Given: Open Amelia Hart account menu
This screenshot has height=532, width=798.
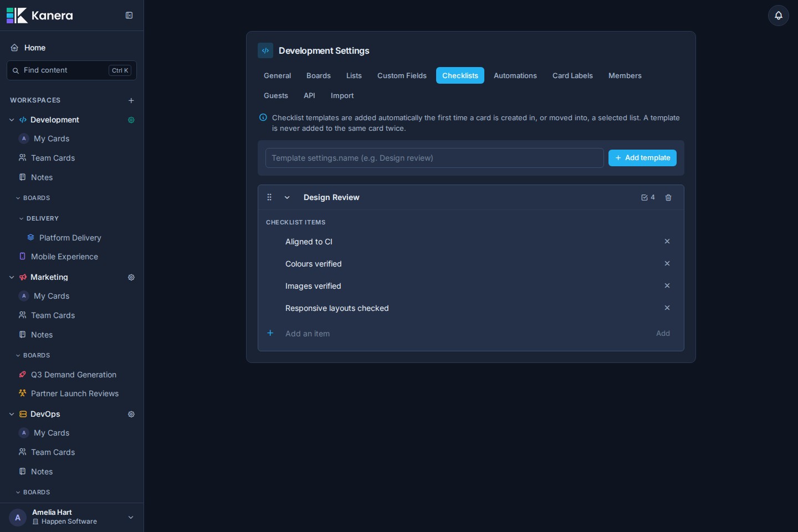Looking at the screenshot, I should [71, 518].
